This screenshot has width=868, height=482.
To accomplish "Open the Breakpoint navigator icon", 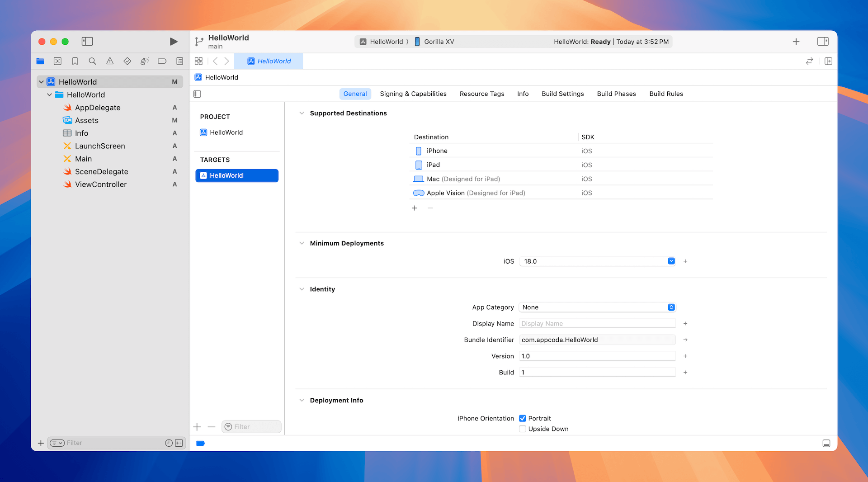I will click(x=162, y=61).
